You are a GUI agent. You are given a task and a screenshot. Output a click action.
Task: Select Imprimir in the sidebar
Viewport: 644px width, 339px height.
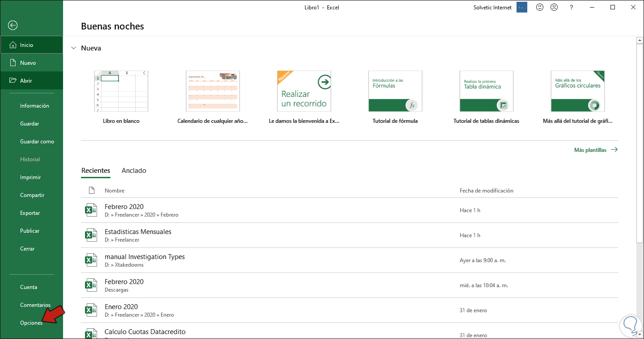[x=30, y=177]
